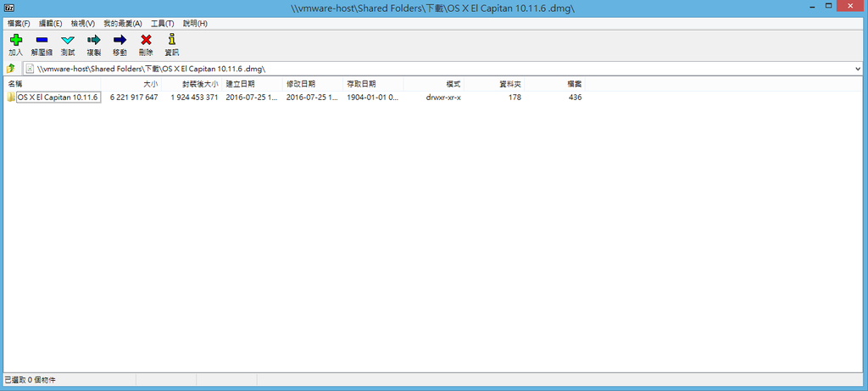Sort by the 大小 Size column header

click(x=131, y=84)
